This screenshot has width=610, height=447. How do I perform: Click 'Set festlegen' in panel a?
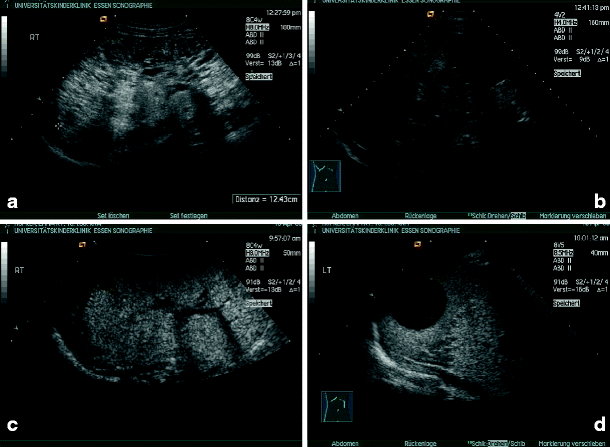(189, 216)
